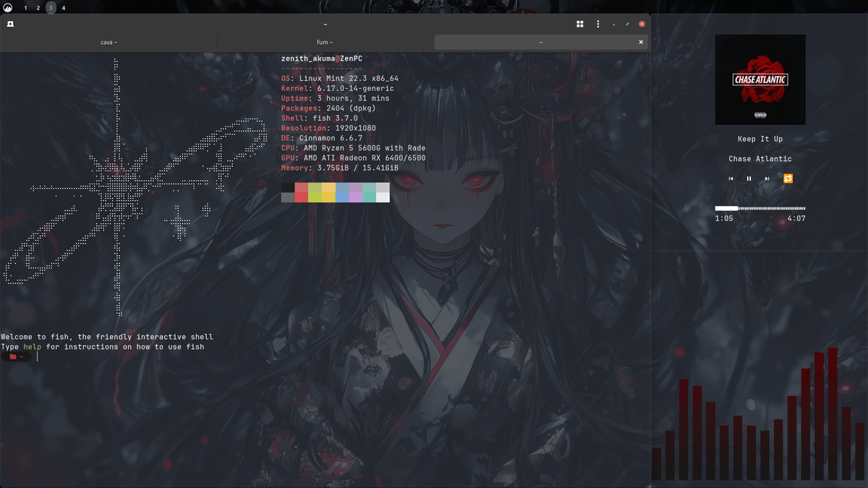Image resolution: width=868 pixels, height=488 pixels.
Task: Click artist name Chase Atlantic below title
Action: pyautogui.click(x=760, y=159)
